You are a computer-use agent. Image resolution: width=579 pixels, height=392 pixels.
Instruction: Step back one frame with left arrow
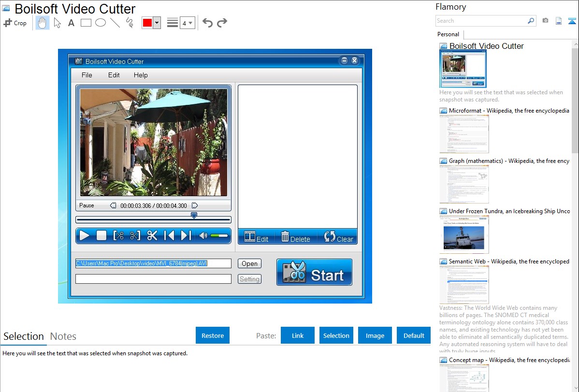coord(113,205)
